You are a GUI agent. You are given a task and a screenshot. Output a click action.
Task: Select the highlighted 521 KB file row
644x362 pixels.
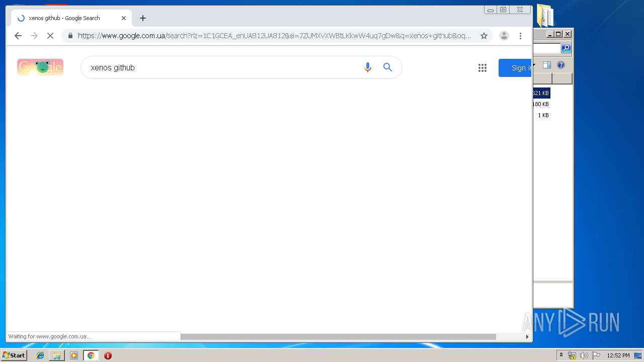541,93
